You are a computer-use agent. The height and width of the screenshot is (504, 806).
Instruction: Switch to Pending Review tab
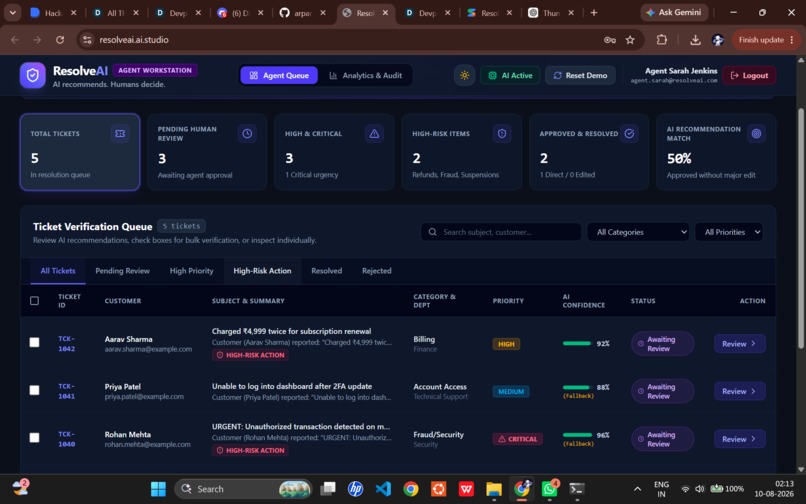[x=122, y=271]
